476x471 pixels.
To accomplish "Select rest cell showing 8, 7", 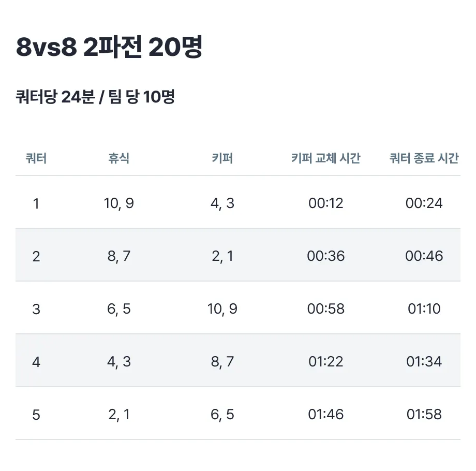I will click(x=118, y=256).
